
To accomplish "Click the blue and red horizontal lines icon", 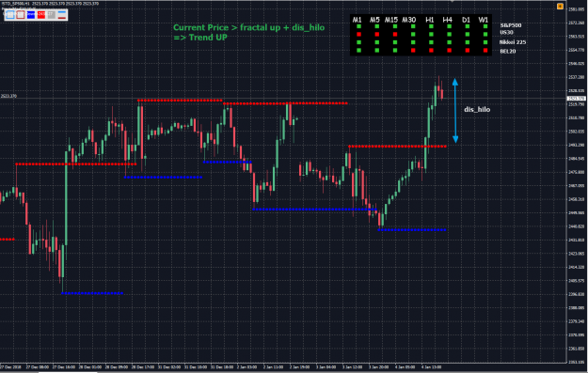I will (x=62, y=15).
